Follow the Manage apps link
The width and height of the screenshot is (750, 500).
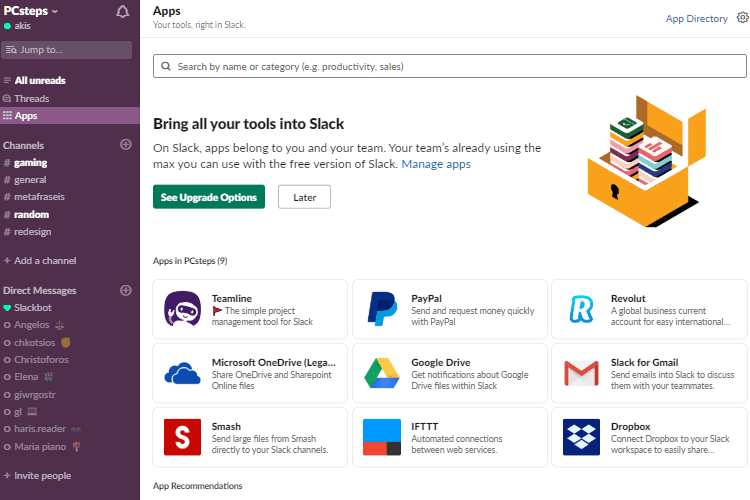click(436, 164)
